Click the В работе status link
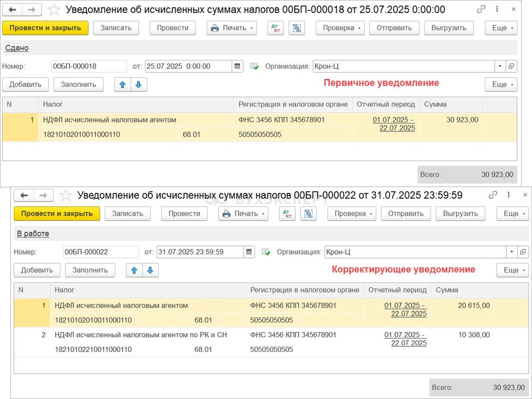This screenshot has height=399, width=532. 33,234
